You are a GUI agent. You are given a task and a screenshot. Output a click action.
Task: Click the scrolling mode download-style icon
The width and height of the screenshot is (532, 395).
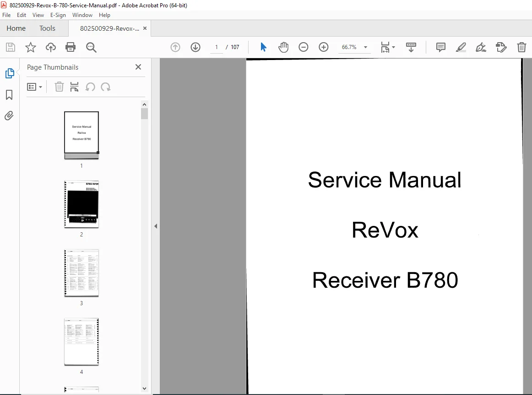tap(411, 47)
